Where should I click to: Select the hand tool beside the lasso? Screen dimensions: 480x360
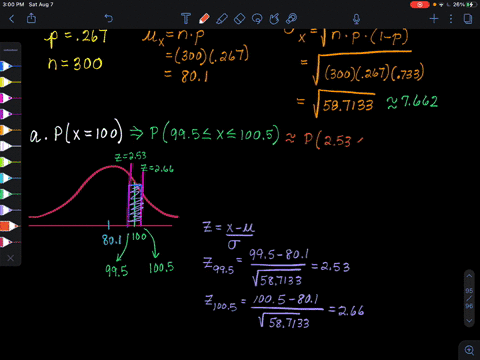[x=274, y=19]
